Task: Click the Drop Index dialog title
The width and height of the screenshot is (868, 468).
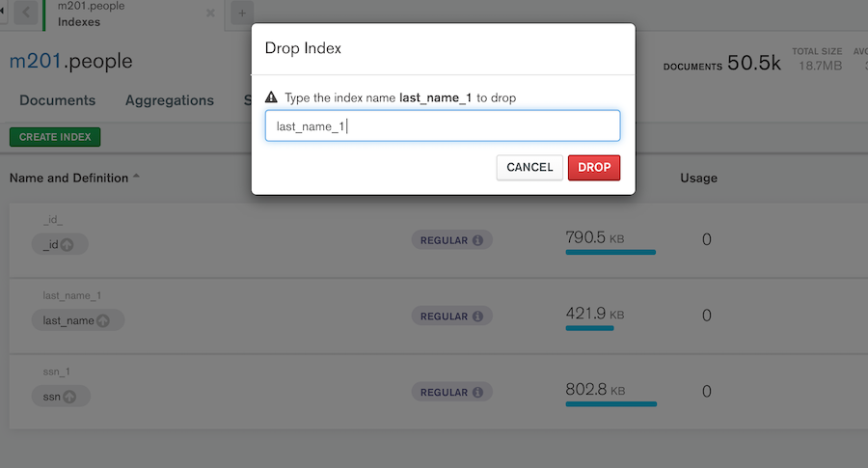Action: [x=303, y=48]
